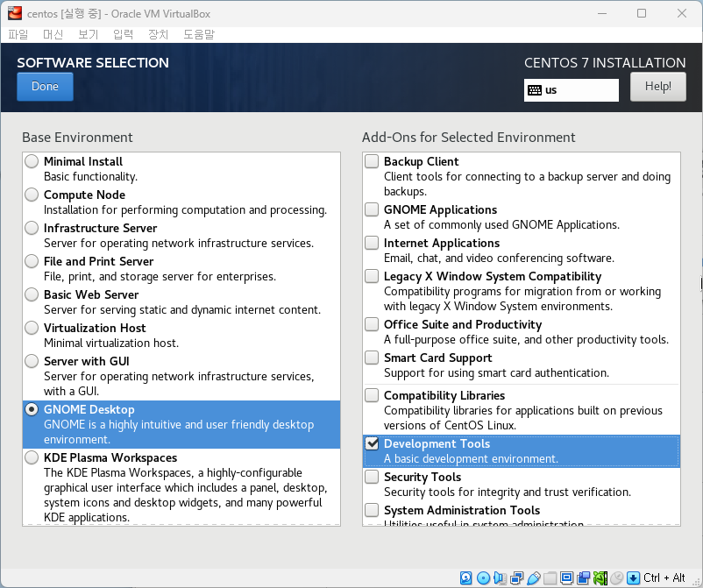Open the 도움말 menu
The width and height of the screenshot is (703, 588).
[x=199, y=34]
